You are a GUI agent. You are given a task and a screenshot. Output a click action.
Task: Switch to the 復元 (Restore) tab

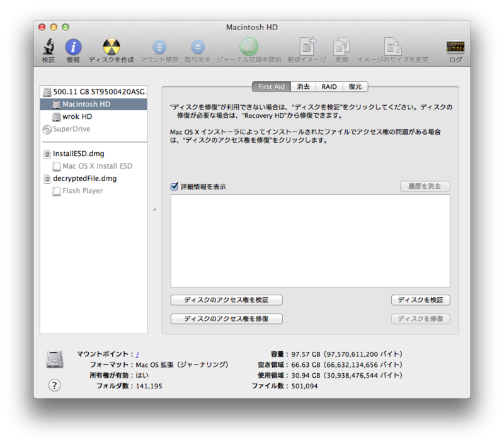355,86
